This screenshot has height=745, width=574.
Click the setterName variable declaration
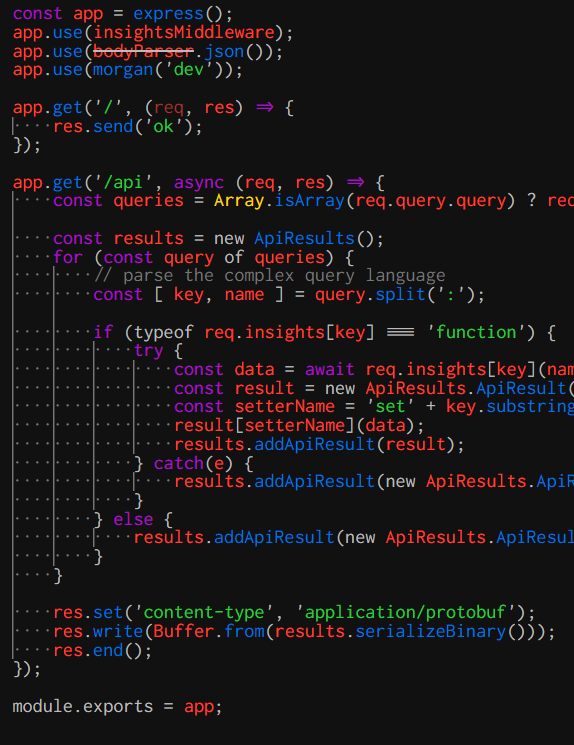click(x=285, y=407)
